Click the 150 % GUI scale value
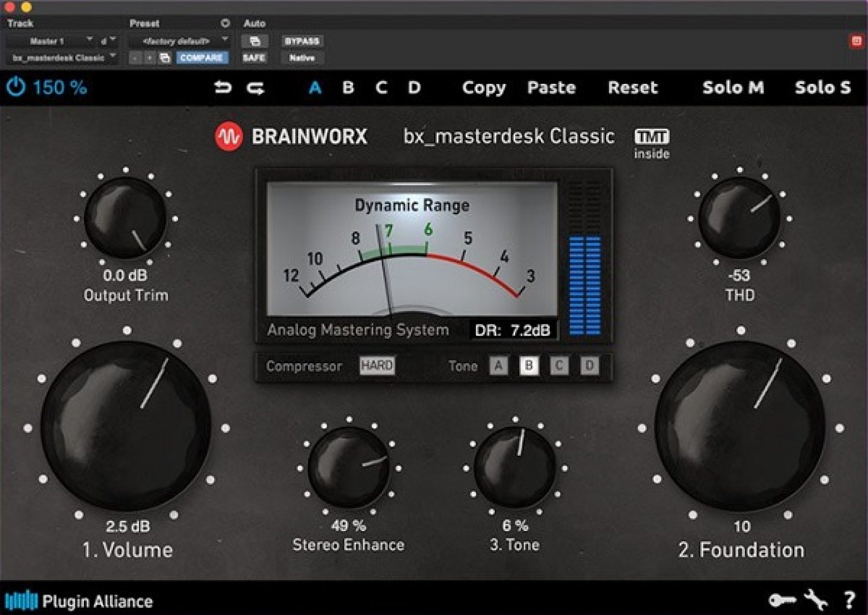The image size is (868, 615). [x=60, y=88]
